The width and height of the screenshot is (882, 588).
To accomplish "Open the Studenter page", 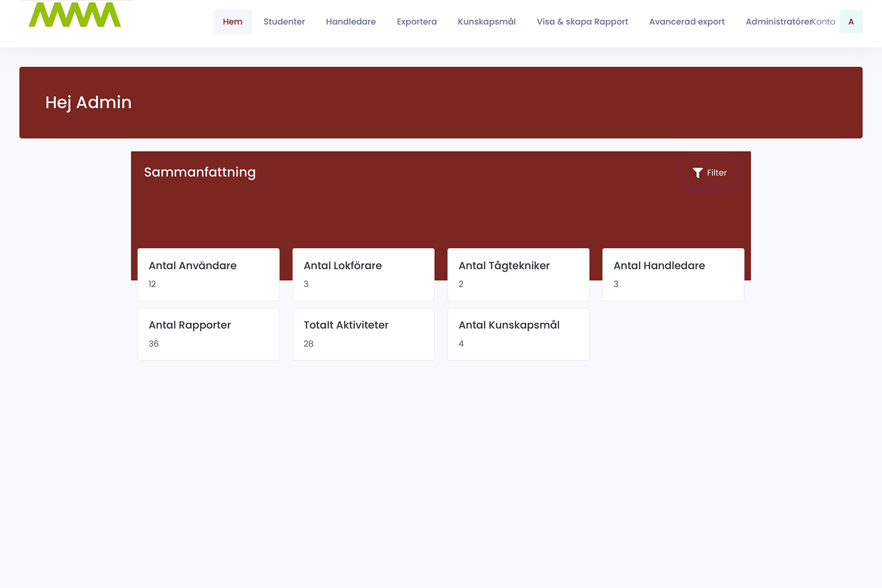I will coord(284,22).
